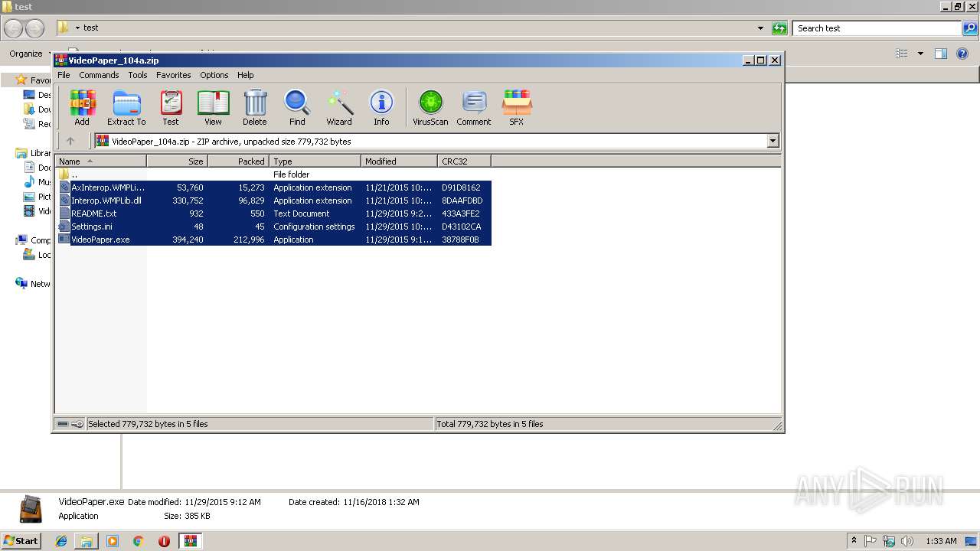Select the parent folder '..' row

click(x=274, y=174)
